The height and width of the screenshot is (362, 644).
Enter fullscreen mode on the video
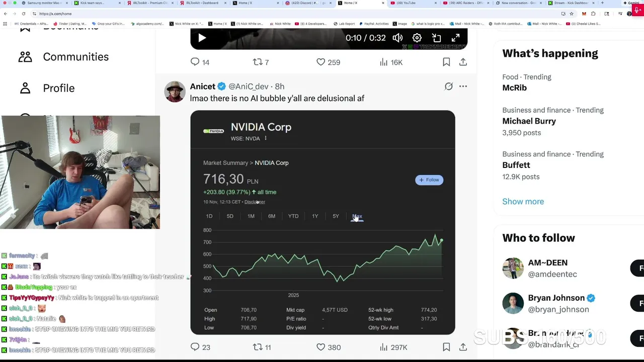coord(455,38)
